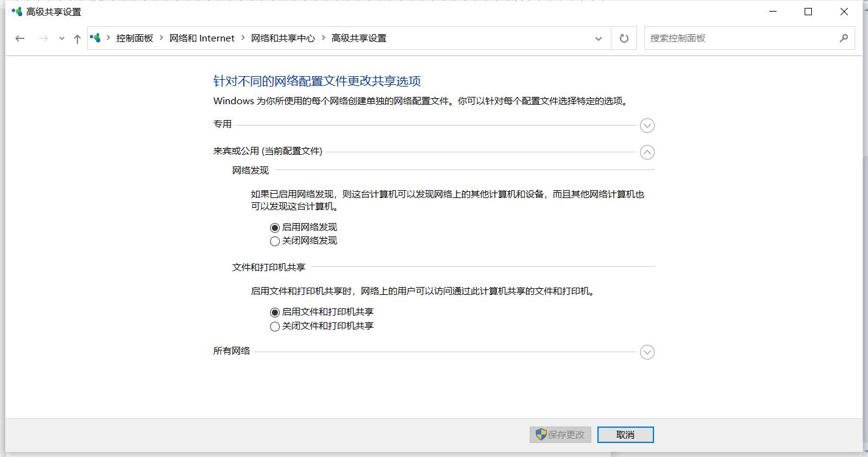Click inside the 搜索控制面板 search box
868x457 pixels.
pos(731,38)
